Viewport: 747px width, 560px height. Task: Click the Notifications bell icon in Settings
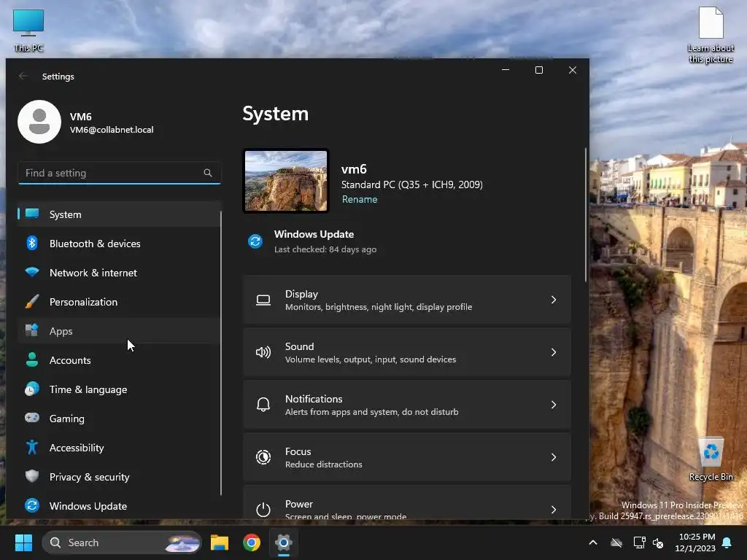[x=263, y=405]
